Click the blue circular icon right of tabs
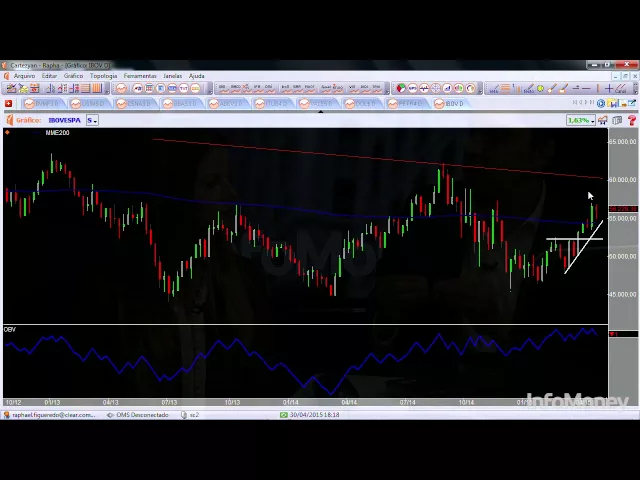The width and height of the screenshot is (640, 480). [601, 103]
